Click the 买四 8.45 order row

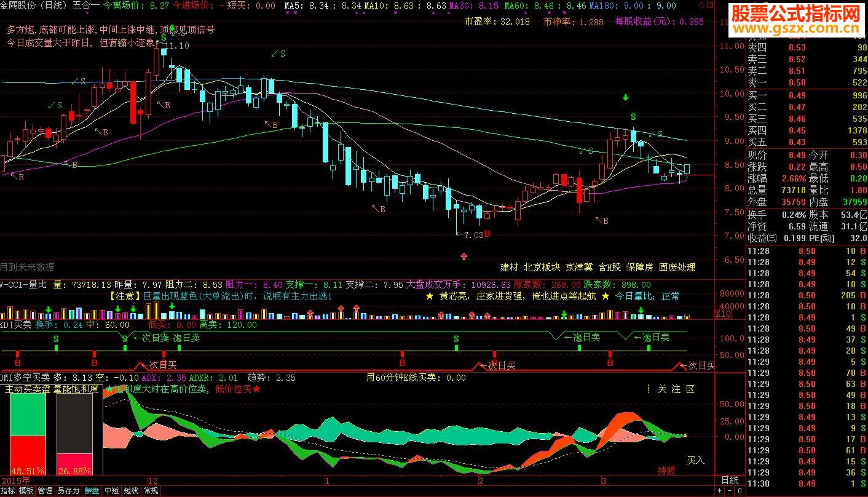[x=807, y=130]
